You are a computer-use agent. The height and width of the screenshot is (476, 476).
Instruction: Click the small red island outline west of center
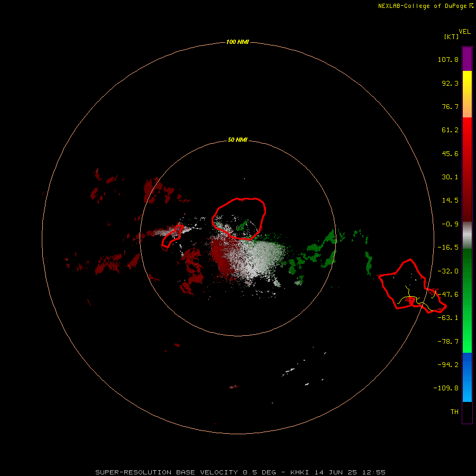[x=172, y=236]
